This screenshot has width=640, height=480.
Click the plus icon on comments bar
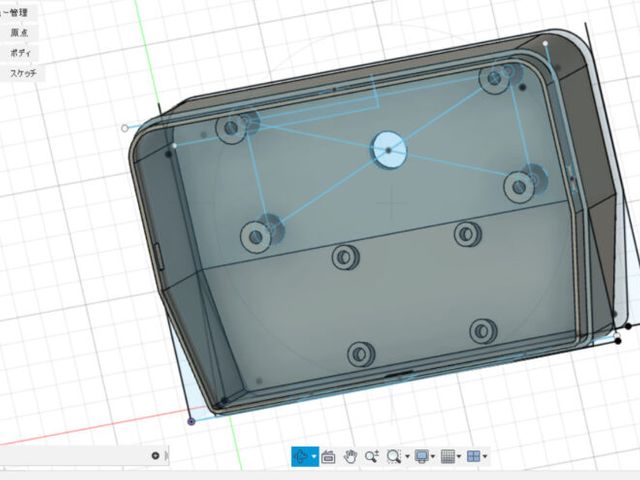[155, 456]
